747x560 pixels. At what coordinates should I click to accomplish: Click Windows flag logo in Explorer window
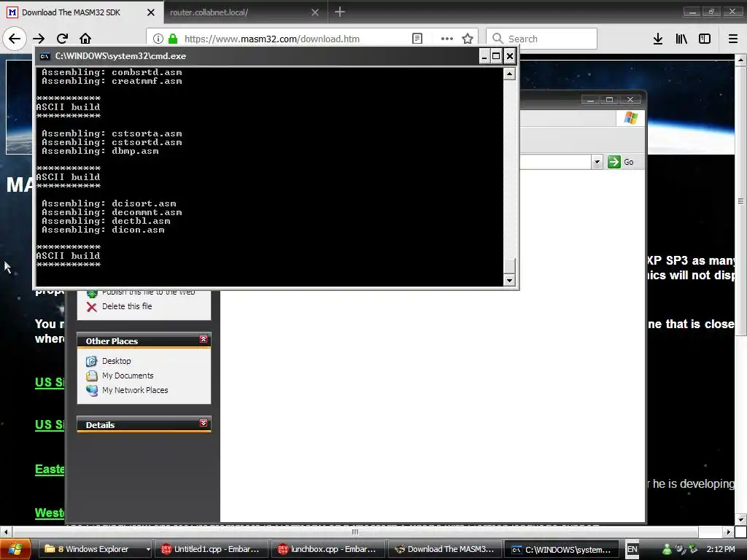(x=631, y=117)
